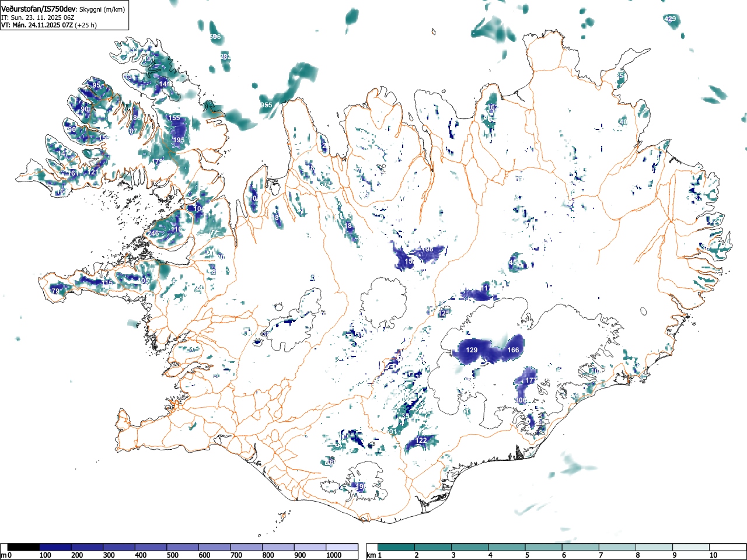The image size is (747, 560).
Task: Click the 10 tick on the km legend
Action: pyautogui.click(x=713, y=555)
